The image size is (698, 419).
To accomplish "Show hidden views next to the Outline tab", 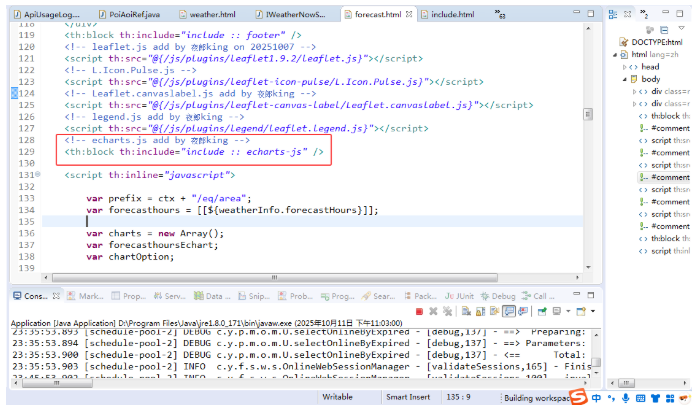I will tap(644, 14).
